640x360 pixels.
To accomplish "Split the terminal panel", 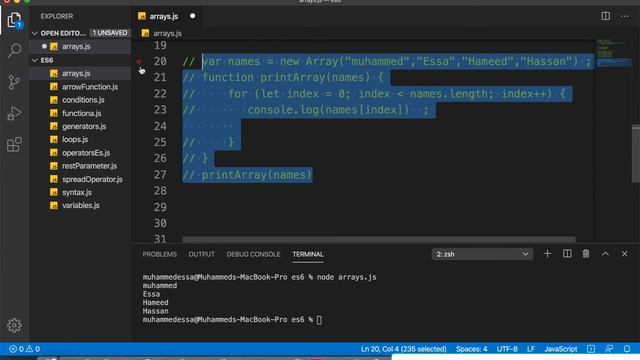I will 567,254.
